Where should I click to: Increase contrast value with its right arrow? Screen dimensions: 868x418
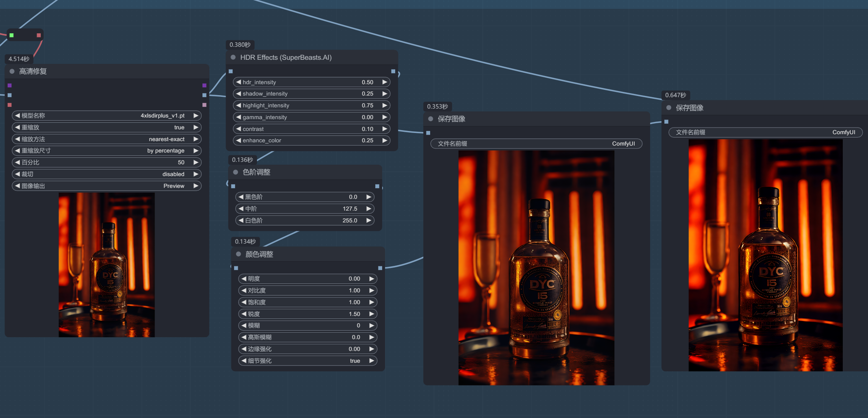(x=385, y=129)
